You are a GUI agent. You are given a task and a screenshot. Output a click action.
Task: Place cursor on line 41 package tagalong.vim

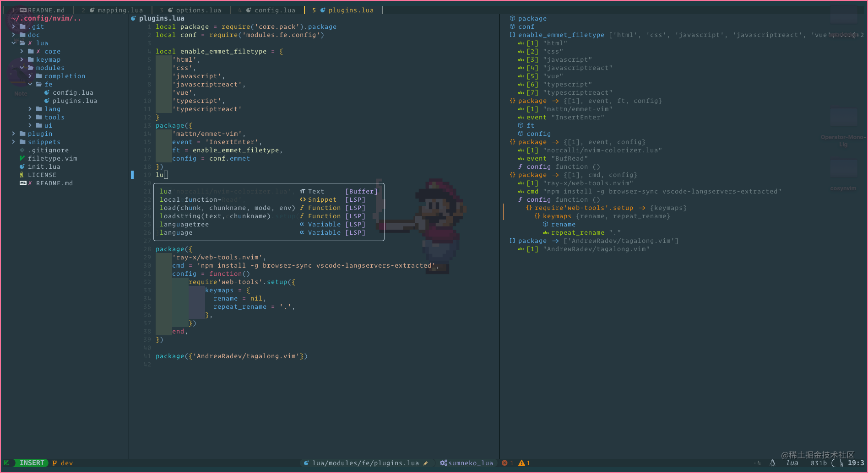point(231,356)
